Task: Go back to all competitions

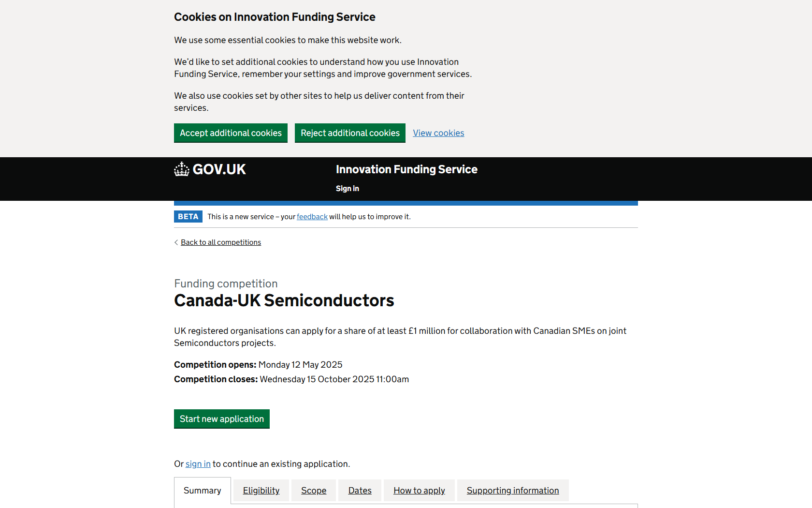Action: tap(221, 242)
